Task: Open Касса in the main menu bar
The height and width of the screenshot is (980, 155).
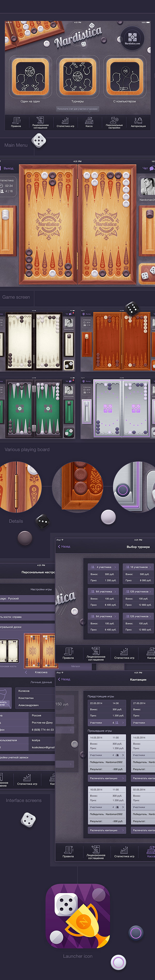Action: (89, 122)
